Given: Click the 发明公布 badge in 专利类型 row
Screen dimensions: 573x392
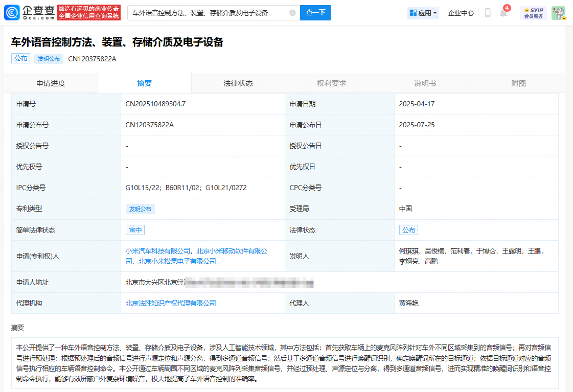Looking at the screenshot, I should pyautogui.click(x=140, y=209).
